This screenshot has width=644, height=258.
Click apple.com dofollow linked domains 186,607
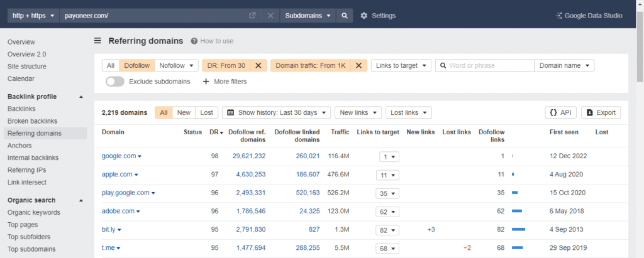(x=308, y=175)
